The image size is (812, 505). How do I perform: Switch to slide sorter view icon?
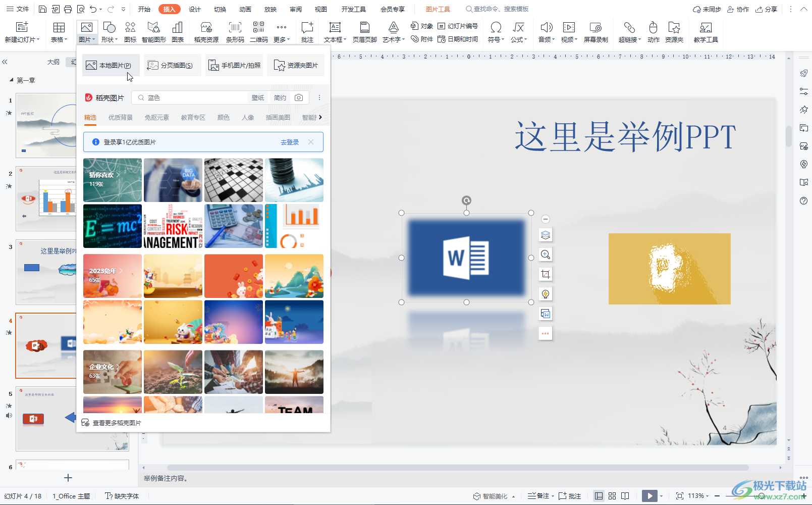click(x=612, y=496)
